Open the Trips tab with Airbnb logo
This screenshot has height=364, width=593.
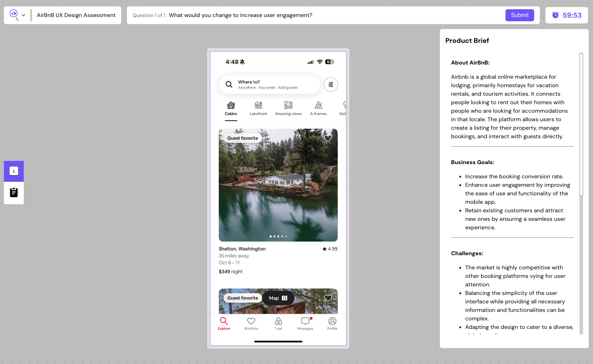(x=278, y=324)
